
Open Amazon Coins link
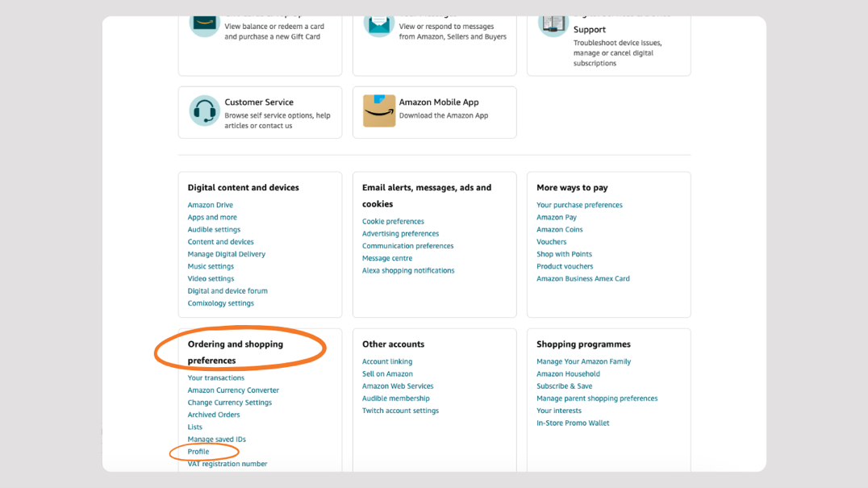(x=559, y=229)
